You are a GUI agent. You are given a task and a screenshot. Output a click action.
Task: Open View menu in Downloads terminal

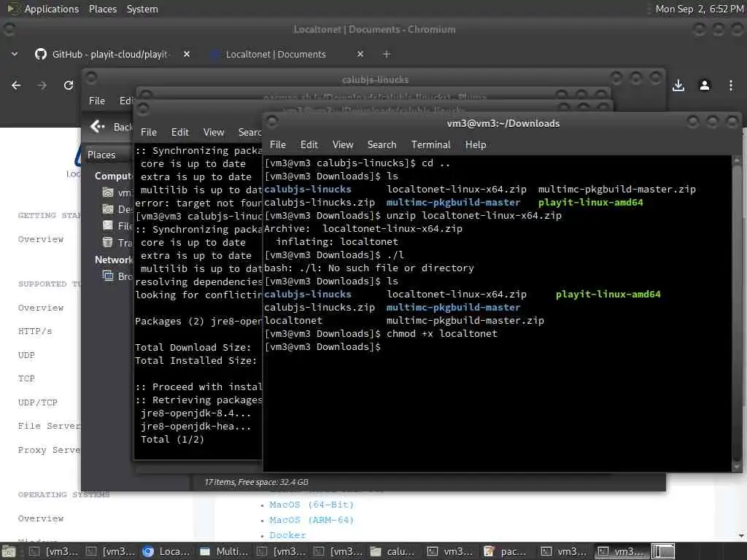[x=343, y=144]
